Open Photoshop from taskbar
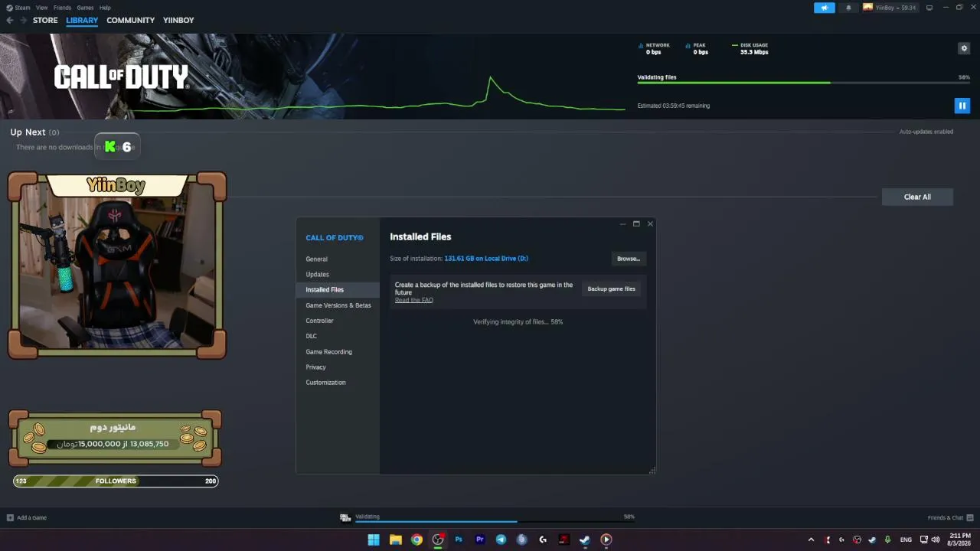The image size is (980, 551). pyautogui.click(x=459, y=540)
